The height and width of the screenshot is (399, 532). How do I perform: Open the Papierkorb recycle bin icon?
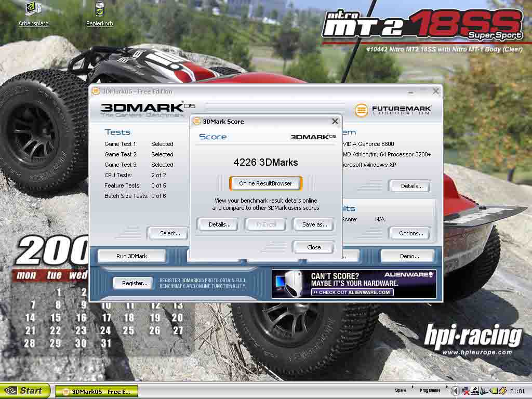click(99, 13)
